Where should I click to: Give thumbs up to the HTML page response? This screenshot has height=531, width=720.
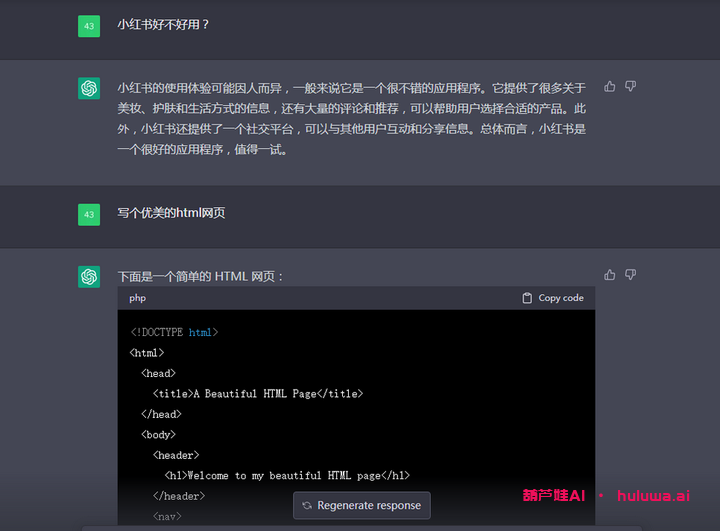pos(610,275)
